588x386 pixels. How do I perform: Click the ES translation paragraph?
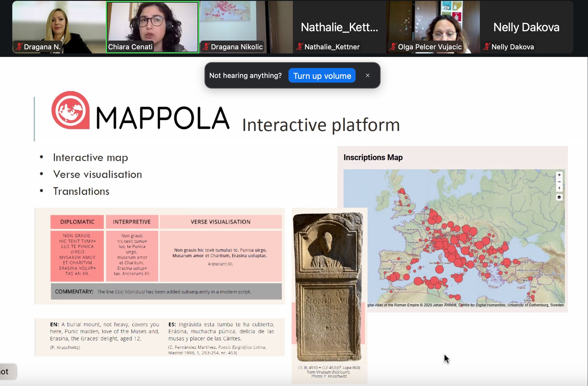pos(221,331)
